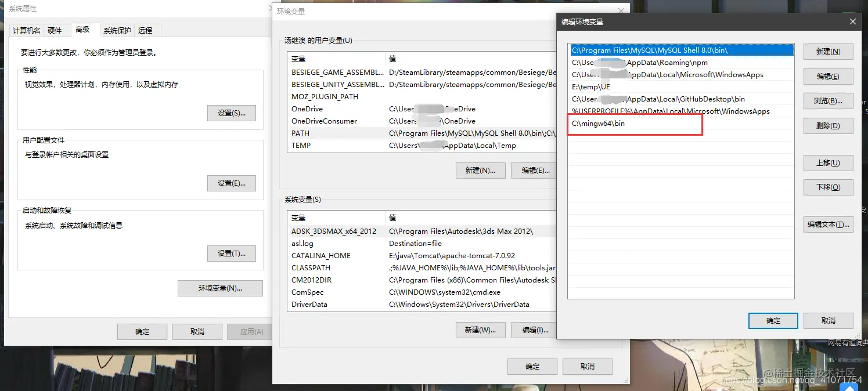The height and width of the screenshot is (391, 868).
Task: Switch to the 硬件 tab
Action: pyautogui.click(x=55, y=31)
